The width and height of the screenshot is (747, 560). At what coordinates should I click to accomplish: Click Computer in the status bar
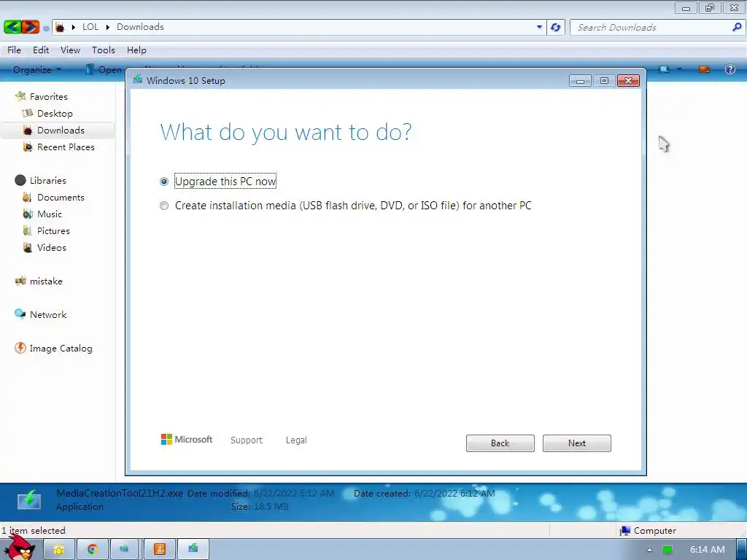coord(648,531)
